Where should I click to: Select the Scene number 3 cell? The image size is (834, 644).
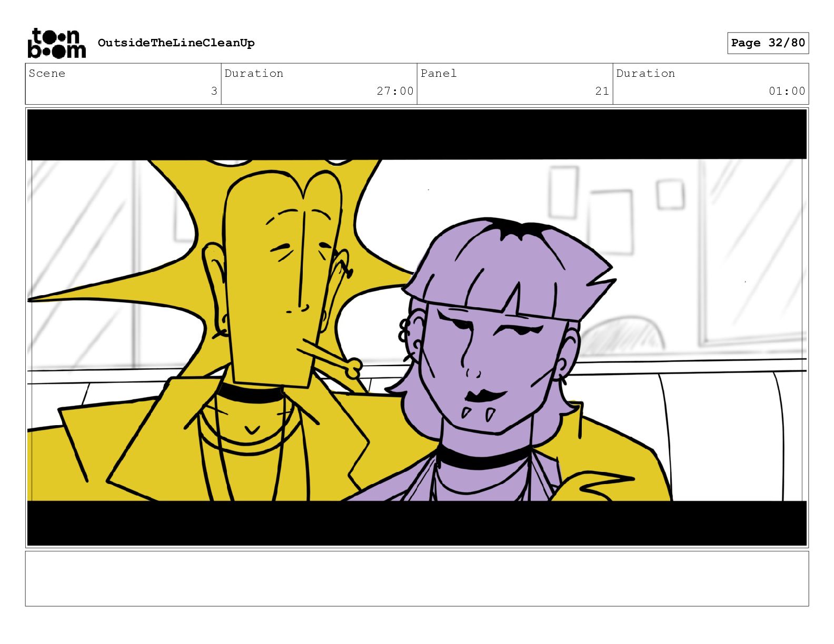pyautogui.click(x=123, y=84)
